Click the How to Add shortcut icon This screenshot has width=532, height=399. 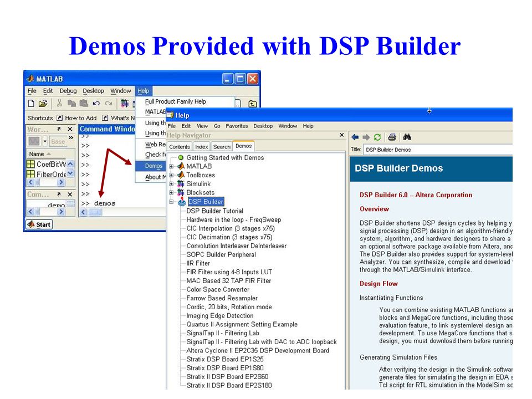(60, 117)
